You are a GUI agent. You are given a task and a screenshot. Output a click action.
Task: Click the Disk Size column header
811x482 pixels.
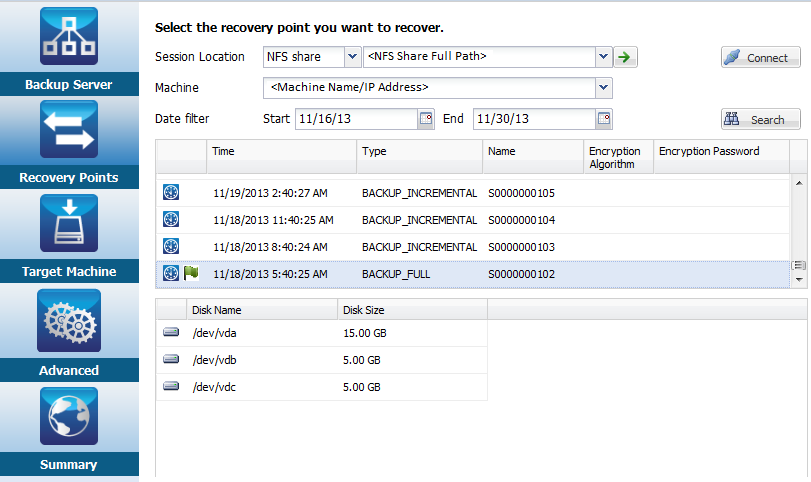tap(410, 310)
